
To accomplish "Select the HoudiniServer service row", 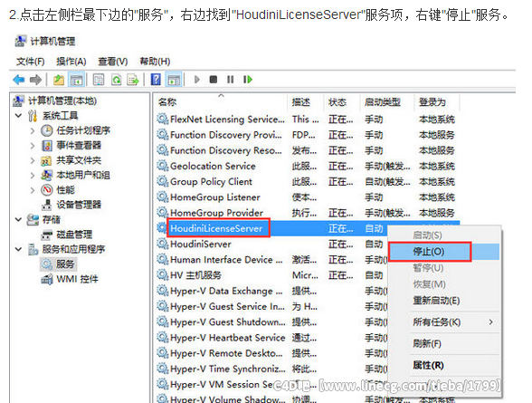I will coord(271,245).
